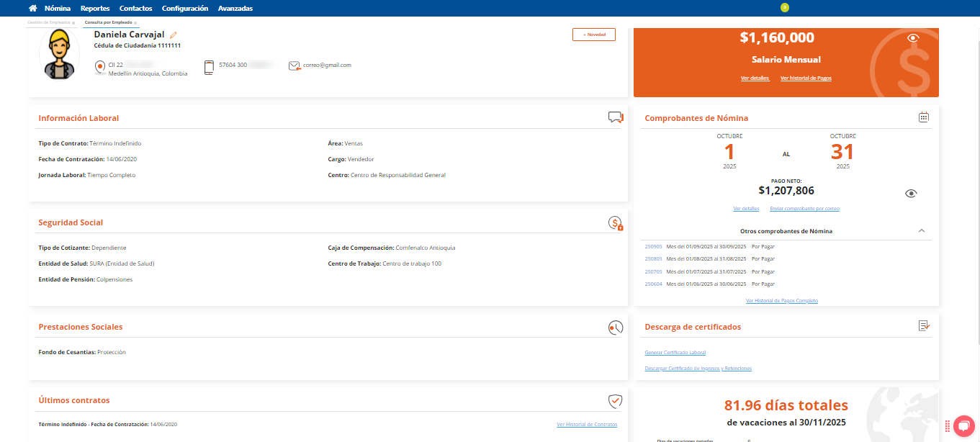Click the employee avatar picture
The width and height of the screenshot is (980, 442).
click(59, 55)
